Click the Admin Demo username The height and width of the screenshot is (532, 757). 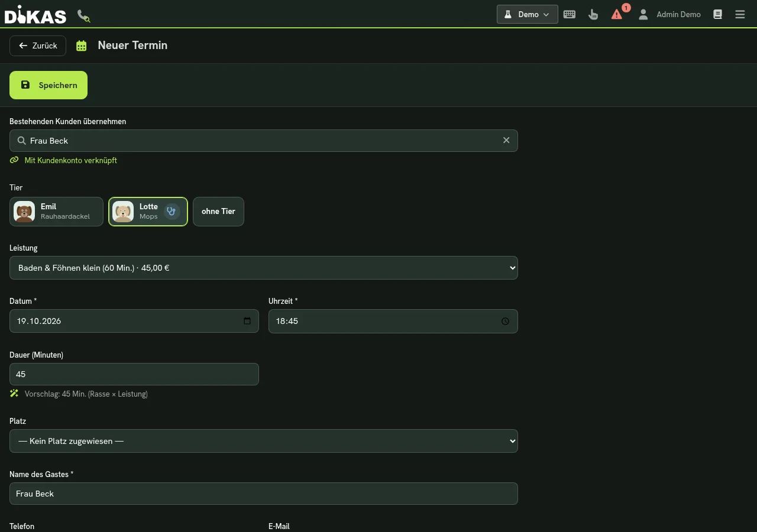point(678,14)
